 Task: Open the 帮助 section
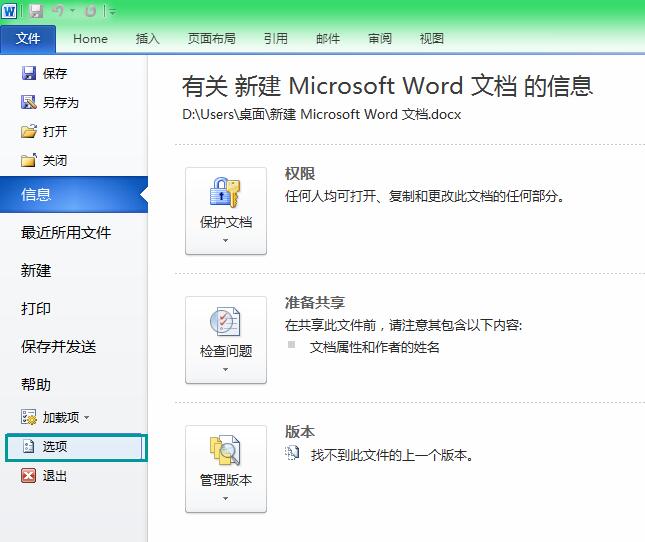click(x=36, y=384)
